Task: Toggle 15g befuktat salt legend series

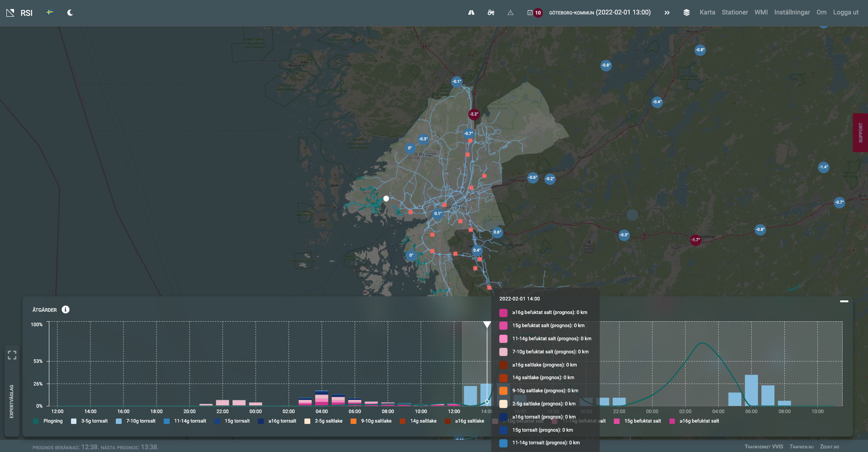Action: [642, 421]
